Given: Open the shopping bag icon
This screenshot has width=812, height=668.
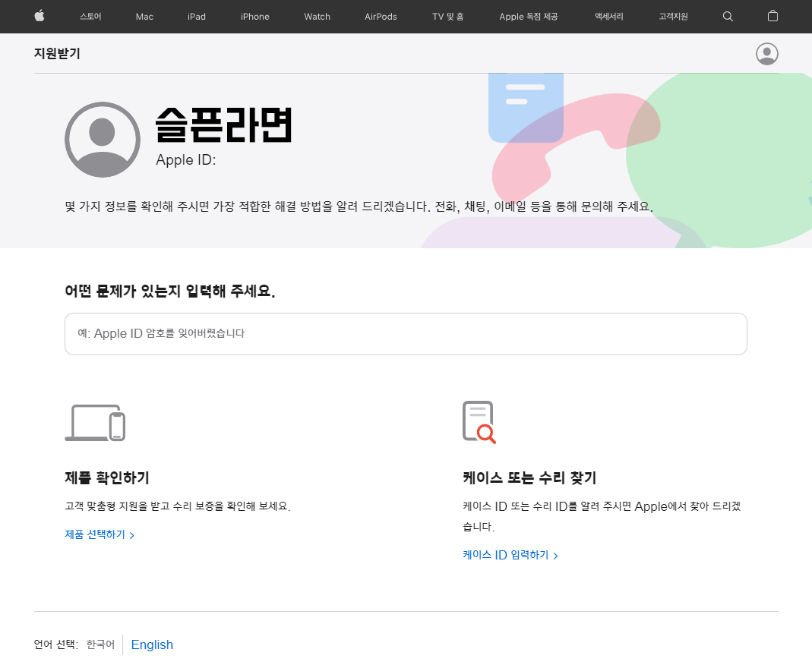Looking at the screenshot, I should (x=773, y=16).
